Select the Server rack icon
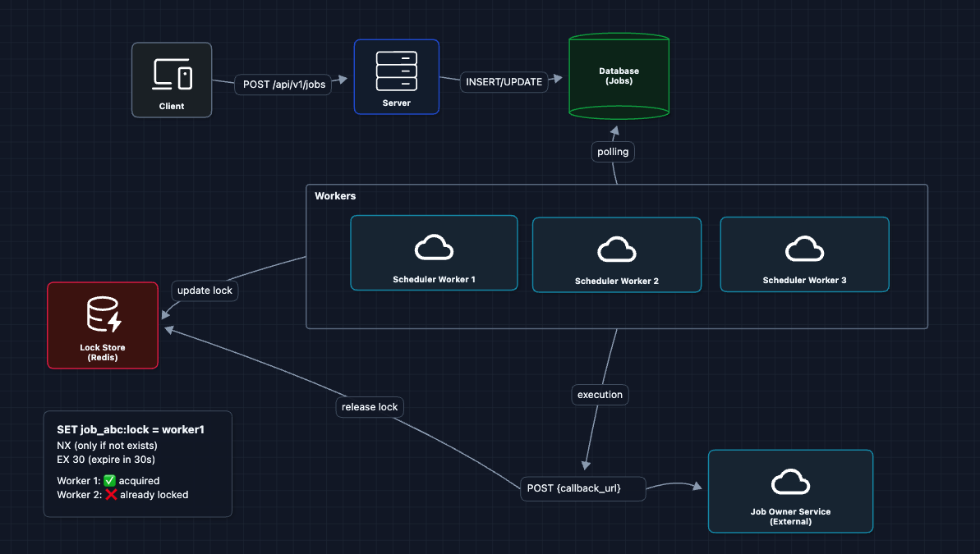This screenshot has width=980, height=554. coord(396,71)
